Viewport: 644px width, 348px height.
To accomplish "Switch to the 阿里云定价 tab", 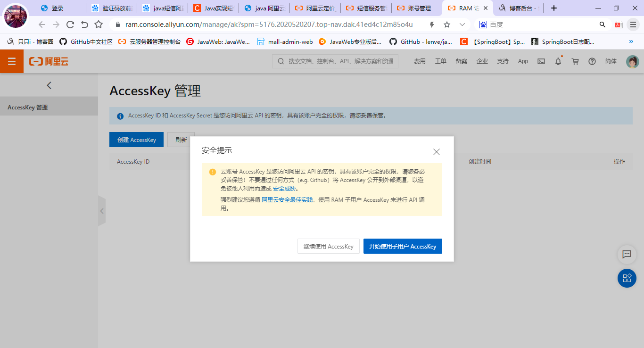I will 316,8.
